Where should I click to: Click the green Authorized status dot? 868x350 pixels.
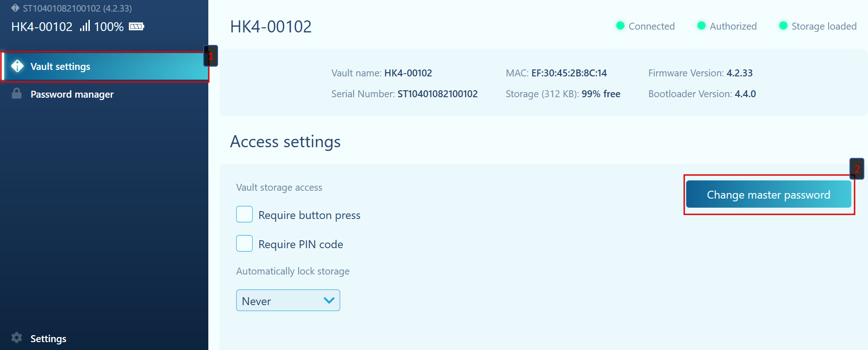pos(701,25)
